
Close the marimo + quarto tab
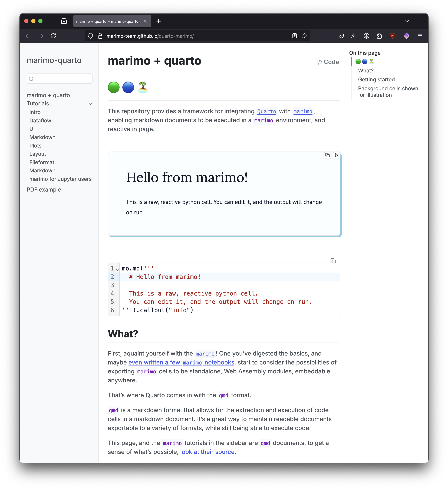[x=146, y=21]
